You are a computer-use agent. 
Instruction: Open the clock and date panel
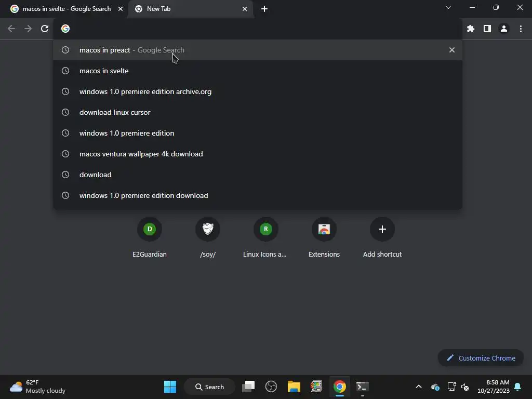coord(494,387)
